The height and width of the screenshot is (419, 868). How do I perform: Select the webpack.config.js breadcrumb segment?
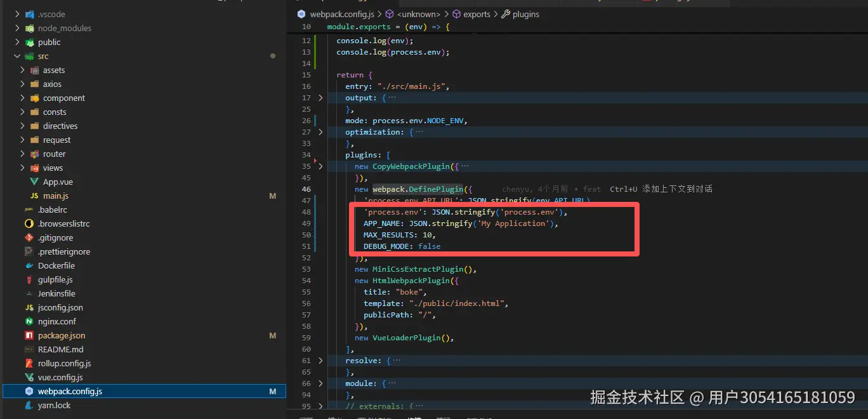pos(342,14)
